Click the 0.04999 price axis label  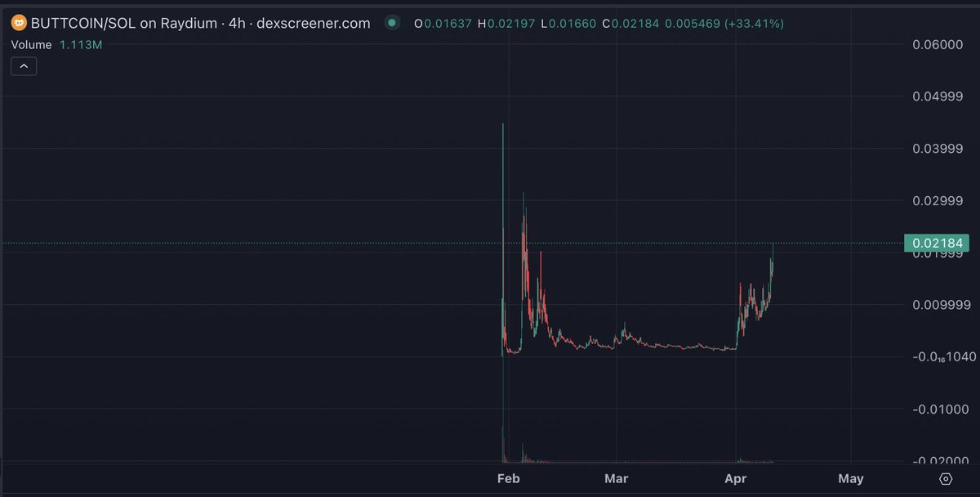coord(939,96)
